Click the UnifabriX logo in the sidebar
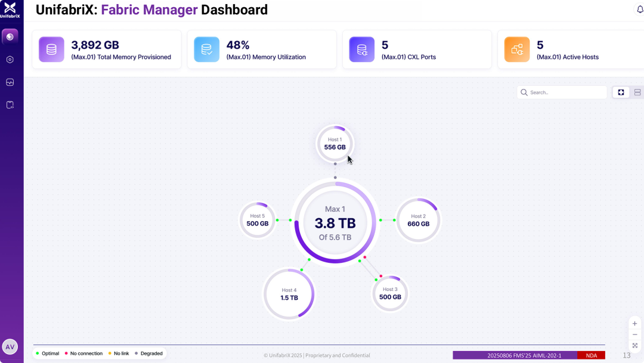 pyautogui.click(x=10, y=10)
